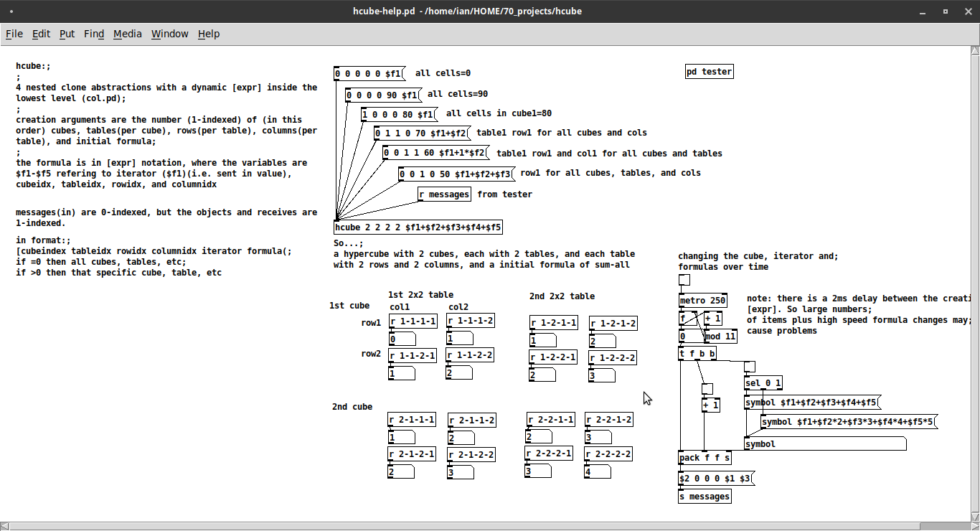Click the 'symbol $f1+$f2*2+$f3*3+$f4*4+$f5*5' message box
This screenshot has height=531, width=980.
click(849, 422)
